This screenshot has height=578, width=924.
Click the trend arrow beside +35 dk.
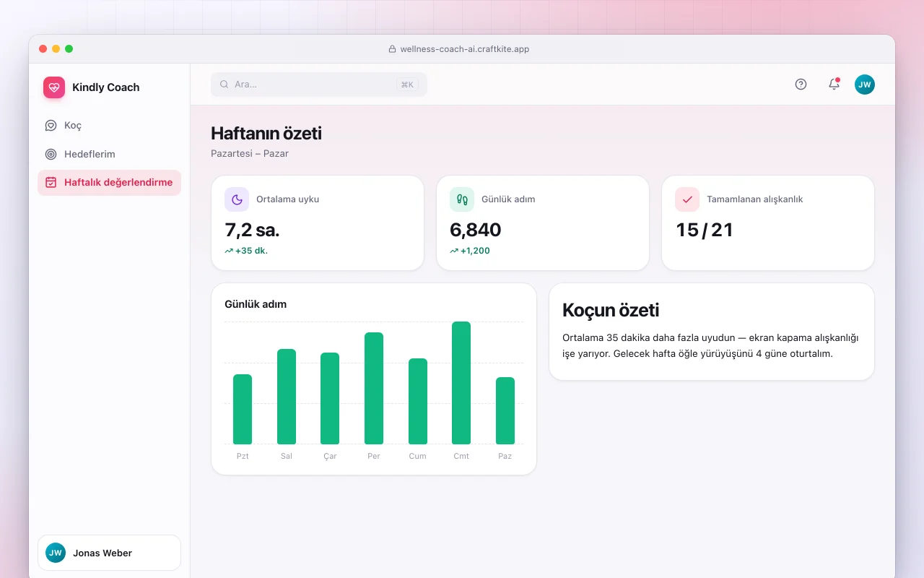pos(229,251)
